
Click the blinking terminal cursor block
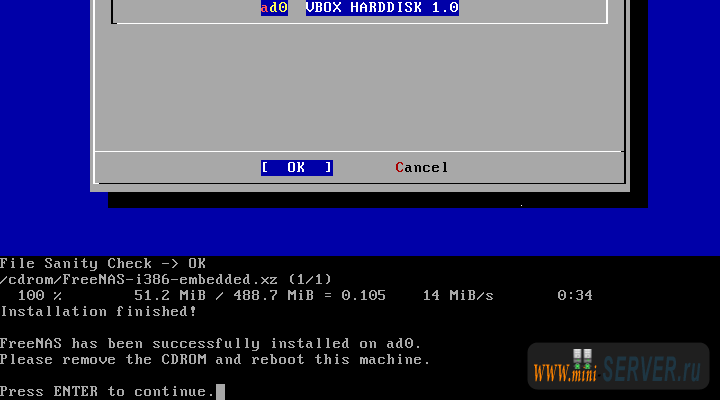(x=220, y=391)
